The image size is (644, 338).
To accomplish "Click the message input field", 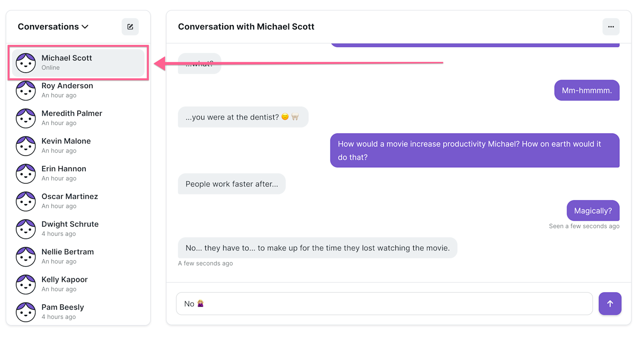I will (385, 304).
